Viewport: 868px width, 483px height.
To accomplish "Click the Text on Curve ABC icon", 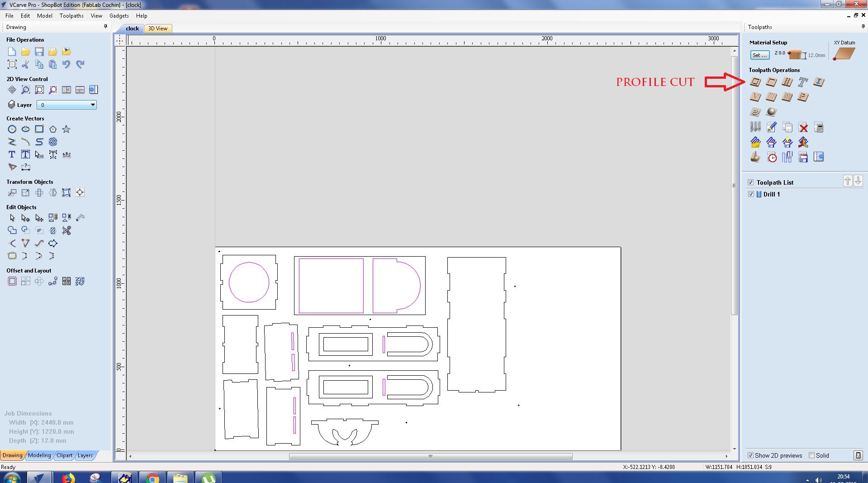I will [x=66, y=155].
